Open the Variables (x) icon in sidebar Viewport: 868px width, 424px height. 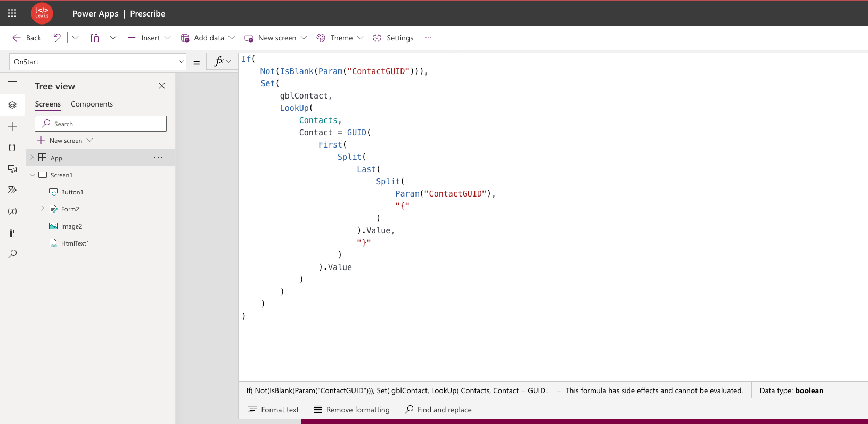point(12,211)
